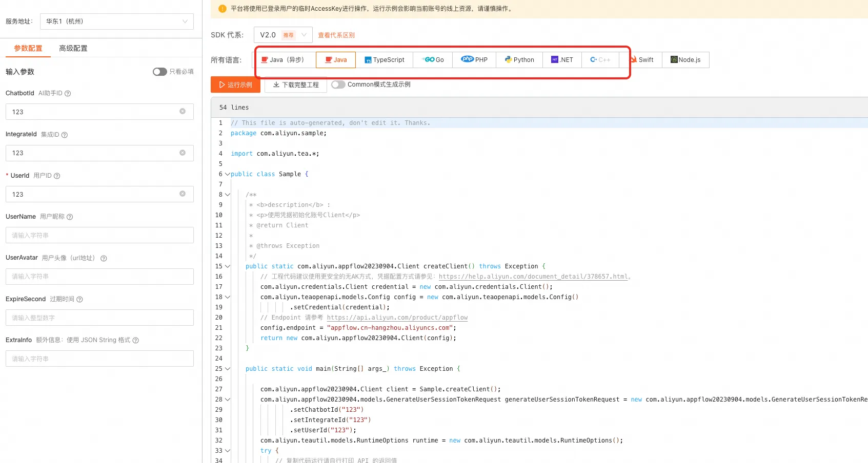
Task: Open the SDK version V2.0 dropdown
Action: click(x=283, y=35)
